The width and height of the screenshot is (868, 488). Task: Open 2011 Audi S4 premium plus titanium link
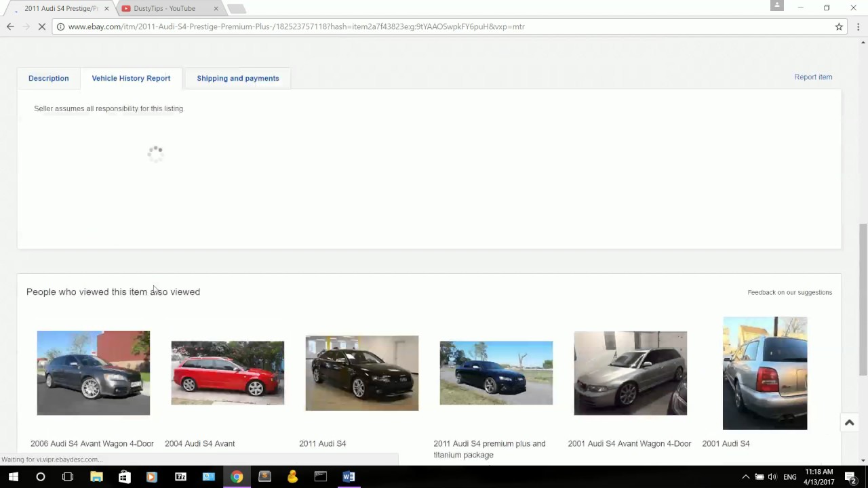click(x=490, y=449)
